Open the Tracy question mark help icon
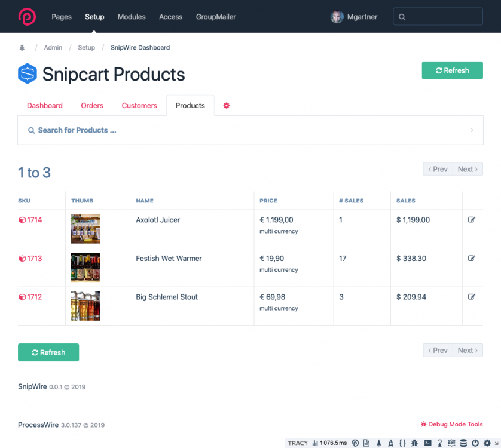The width and height of the screenshot is (501, 448). click(x=440, y=443)
